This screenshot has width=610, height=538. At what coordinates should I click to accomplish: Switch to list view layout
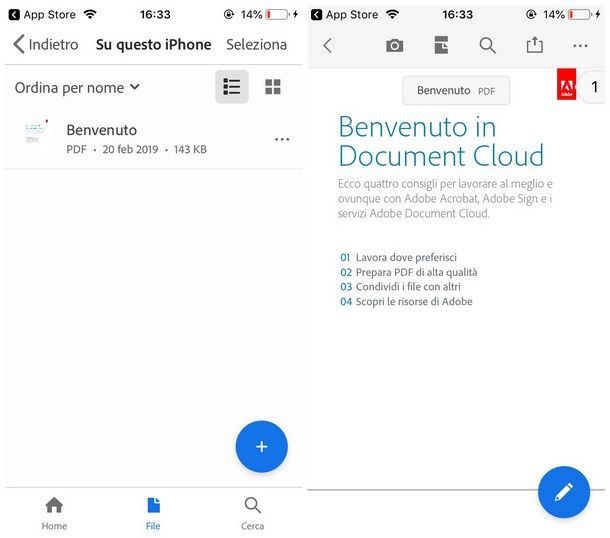coord(232,87)
